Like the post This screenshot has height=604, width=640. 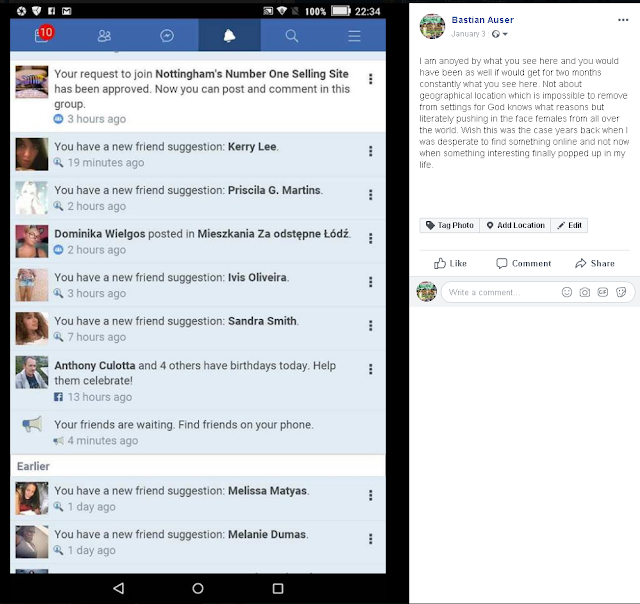click(450, 264)
